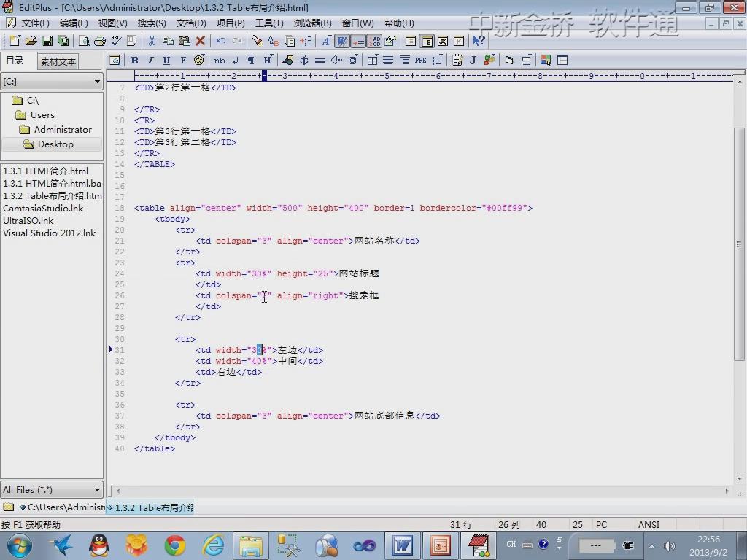747x560 pixels.
Task: Toggle the Cliptext window
Action: pos(411,41)
